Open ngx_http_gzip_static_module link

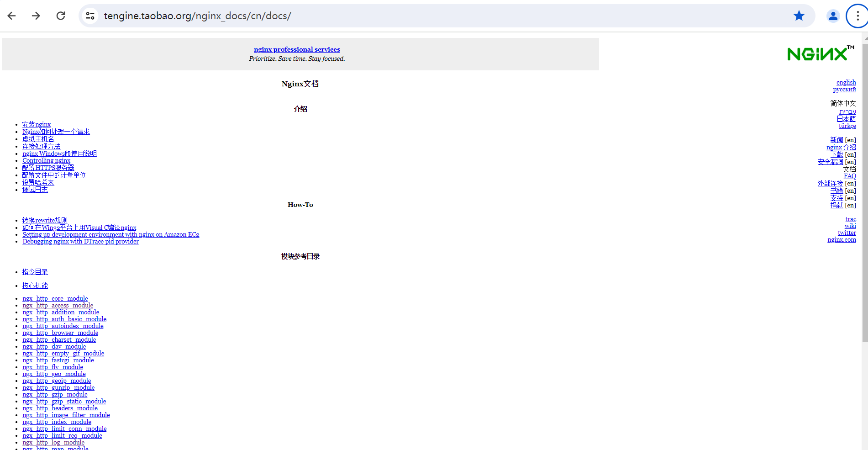pos(64,401)
